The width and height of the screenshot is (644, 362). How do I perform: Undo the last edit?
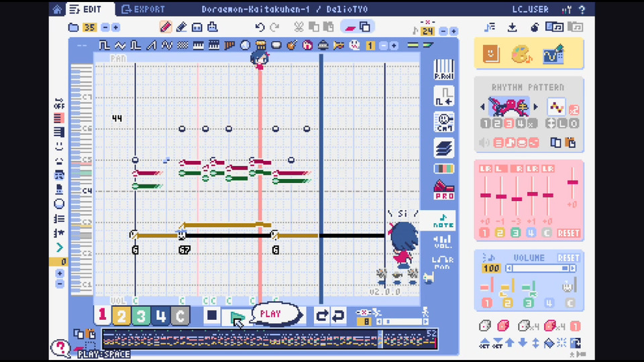click(x=260, y=27)
